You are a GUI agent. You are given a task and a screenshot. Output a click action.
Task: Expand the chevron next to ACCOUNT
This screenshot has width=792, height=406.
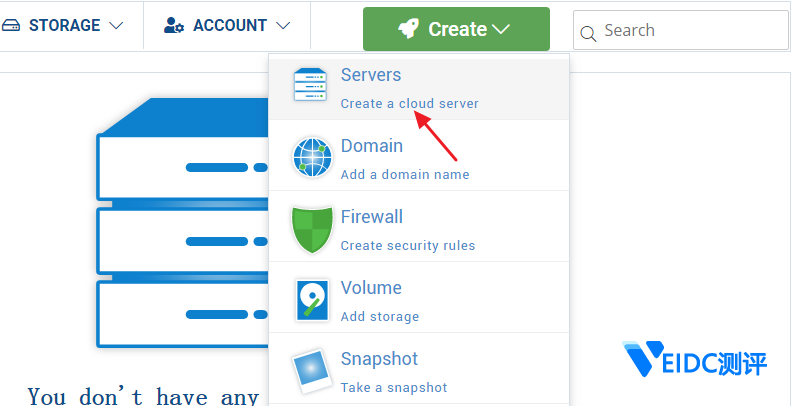283,25
